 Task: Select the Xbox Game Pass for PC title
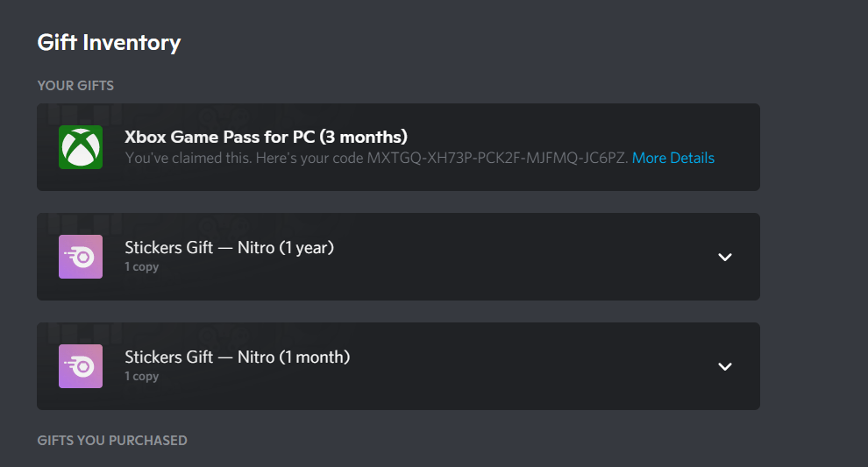tap(219, 137)
